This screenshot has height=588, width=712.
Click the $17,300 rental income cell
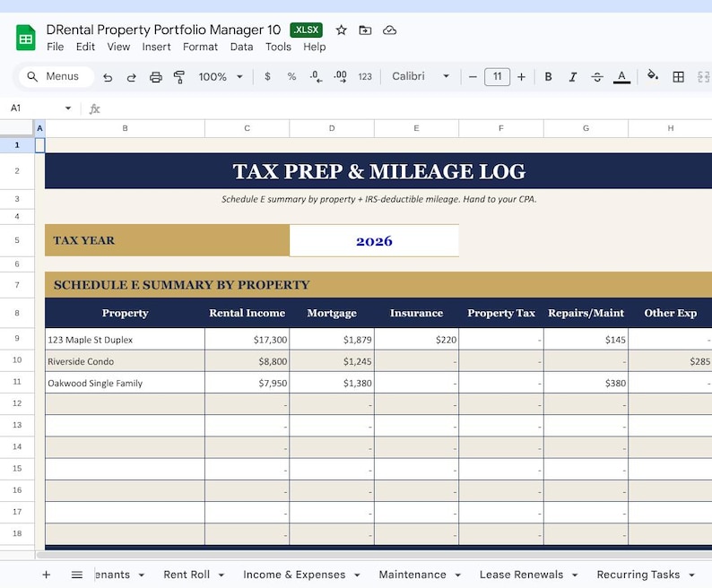click(247, 339)
